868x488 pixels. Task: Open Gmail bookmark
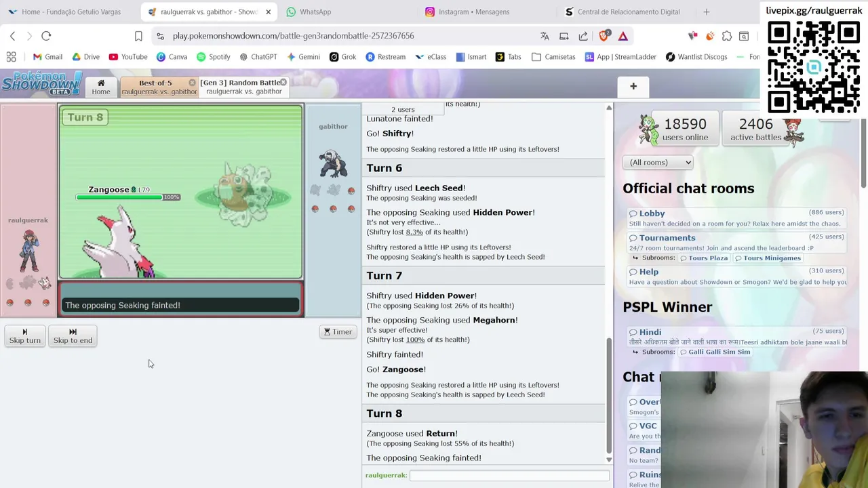47,57
